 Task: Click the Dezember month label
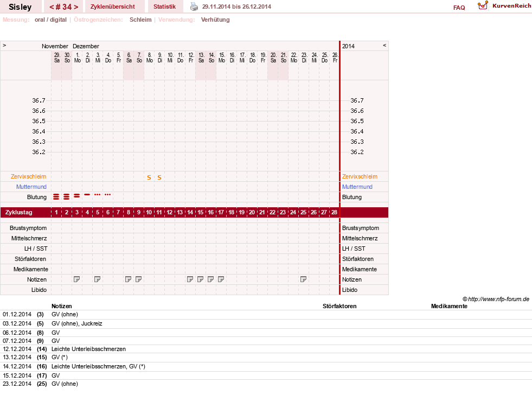[86, 46]
